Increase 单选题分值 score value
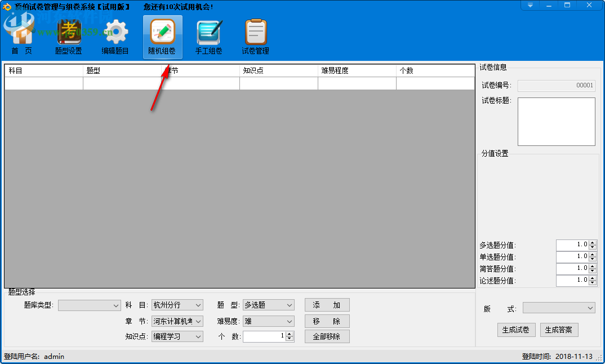Viewport: 605px width, 364px height. pyautogui.click(x=592, y=254)
